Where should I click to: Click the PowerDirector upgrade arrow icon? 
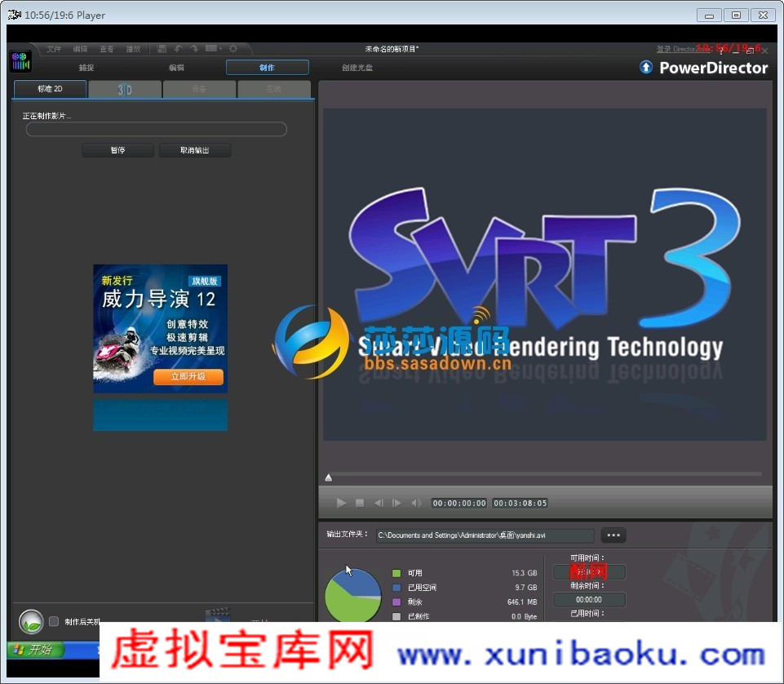(646, 68)
